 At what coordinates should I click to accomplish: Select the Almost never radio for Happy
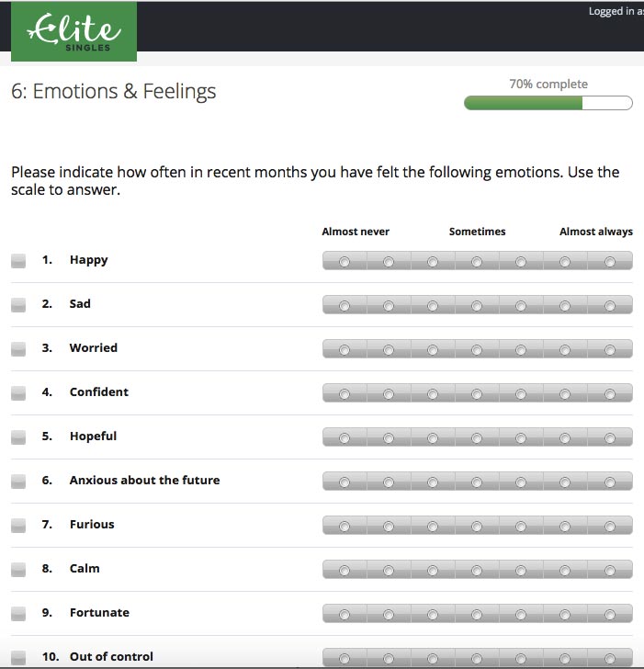click(345, 262)
